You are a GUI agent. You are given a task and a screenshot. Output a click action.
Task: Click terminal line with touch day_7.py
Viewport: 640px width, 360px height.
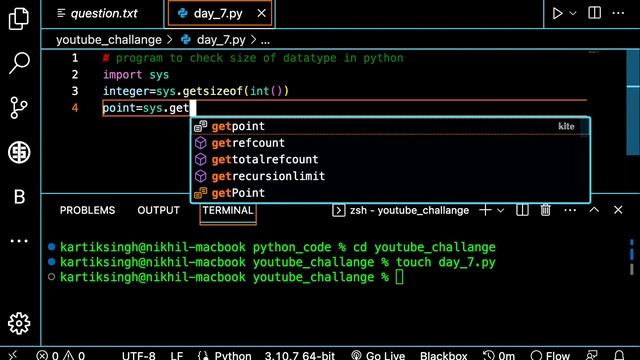pos(278,262)
